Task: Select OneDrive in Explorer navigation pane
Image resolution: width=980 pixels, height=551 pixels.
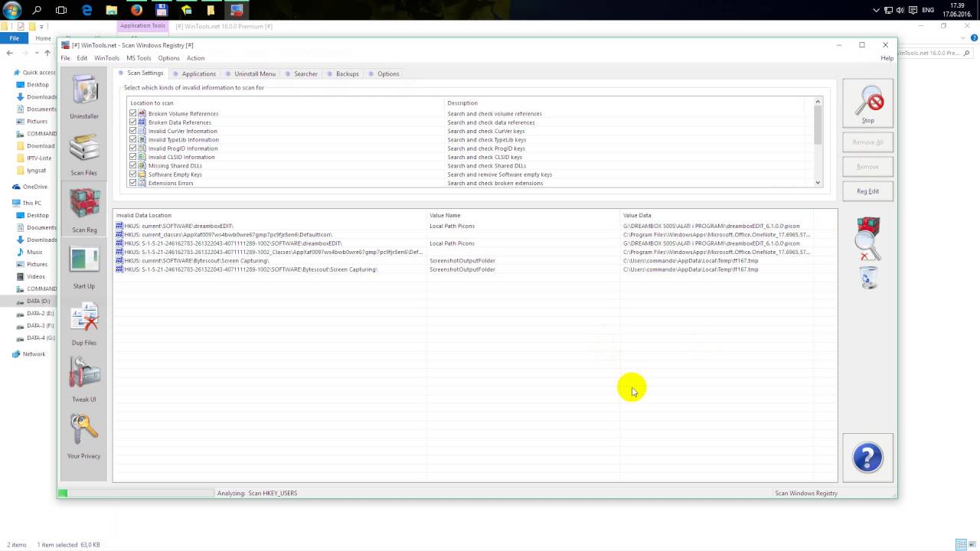Action: click(x=34, y=187)
